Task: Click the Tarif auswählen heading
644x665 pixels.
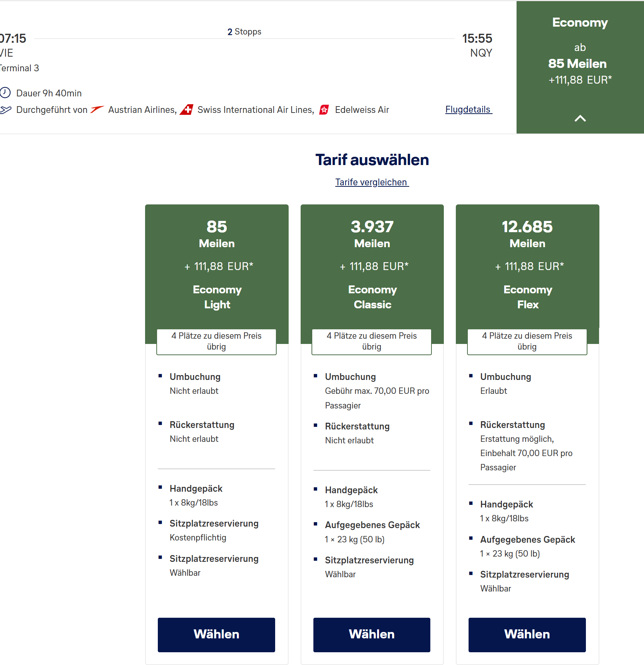Action: click(372, 160)
